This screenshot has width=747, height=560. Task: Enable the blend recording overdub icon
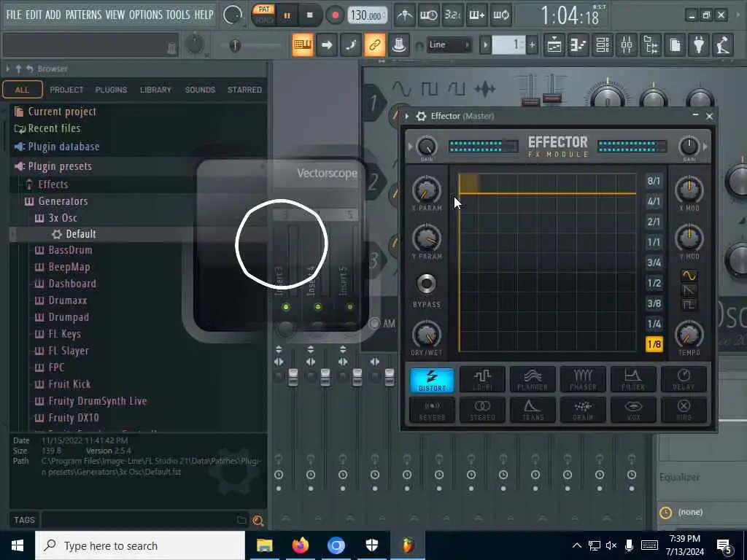477,15
